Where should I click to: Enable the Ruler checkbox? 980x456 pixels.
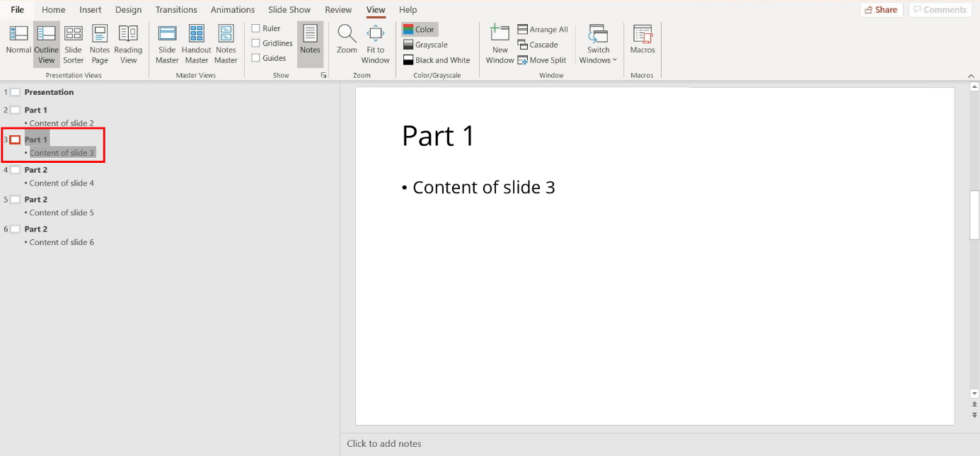256,28
